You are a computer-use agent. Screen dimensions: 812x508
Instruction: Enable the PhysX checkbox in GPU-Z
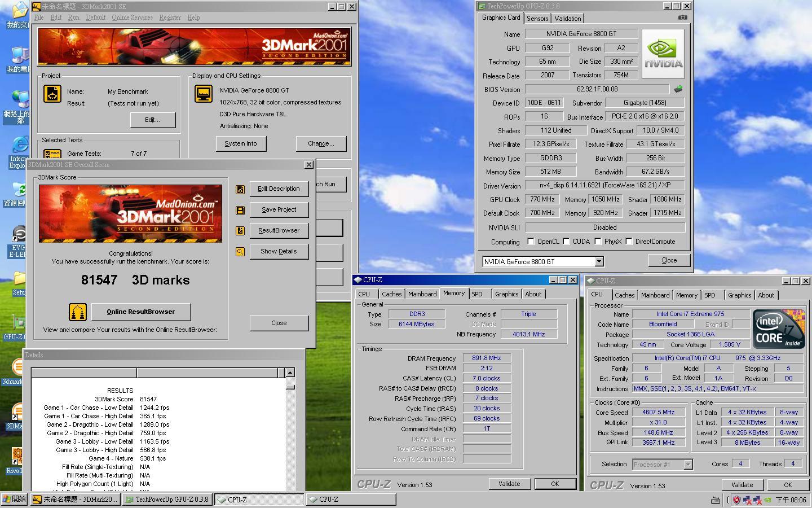click(x=598, y=242)
